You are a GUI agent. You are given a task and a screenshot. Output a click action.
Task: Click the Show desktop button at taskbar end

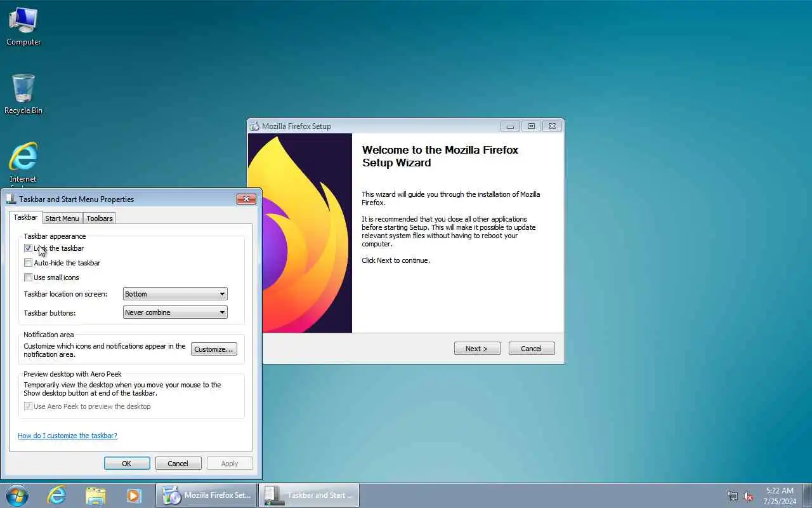pos(807,495)
